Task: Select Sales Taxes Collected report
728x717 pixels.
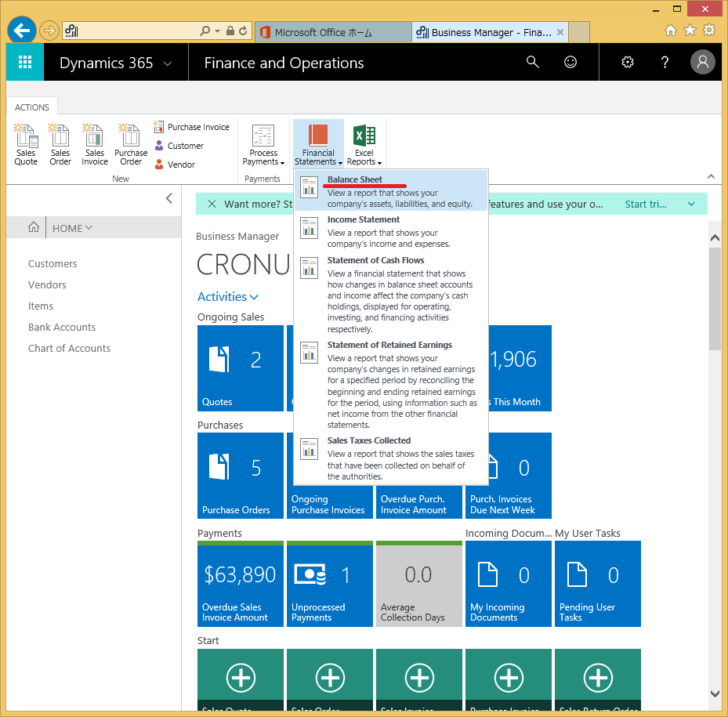Action: tap(391, 458)
